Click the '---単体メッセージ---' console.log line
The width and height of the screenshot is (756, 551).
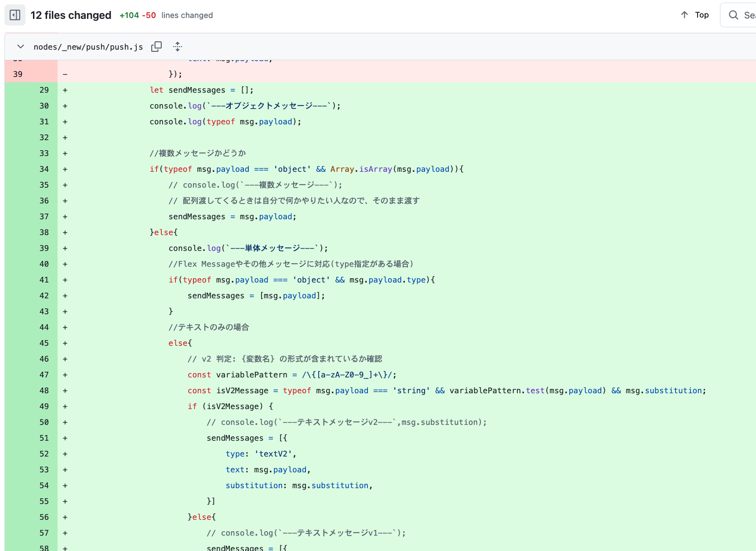(248, 248)
